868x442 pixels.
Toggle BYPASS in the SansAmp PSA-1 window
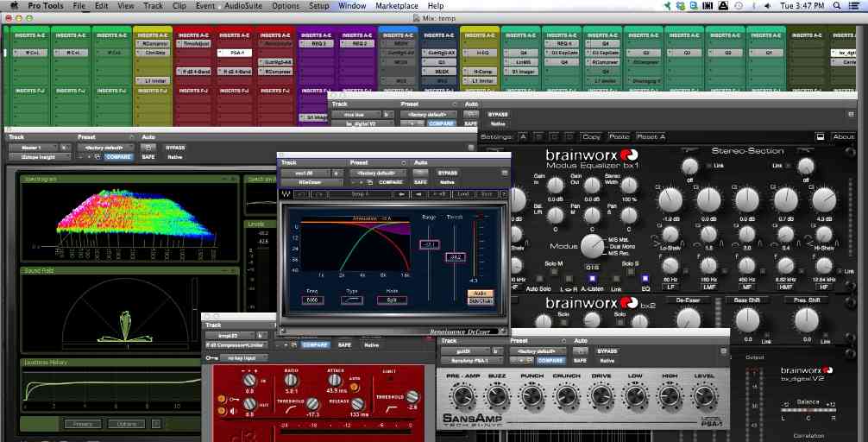(x=607, y=351)
